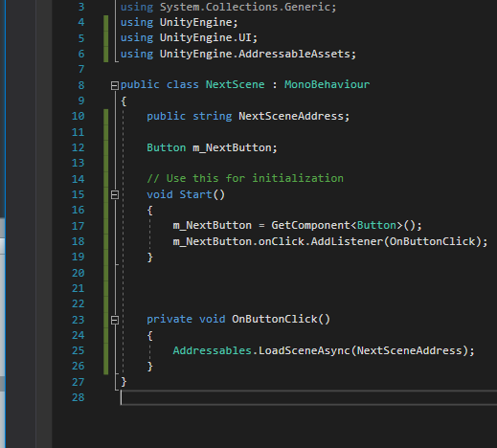Screen dimensions: 497x448
Task: Click line number 17 in the gutter
Action: pyautogui.click(x=78, y=226)
